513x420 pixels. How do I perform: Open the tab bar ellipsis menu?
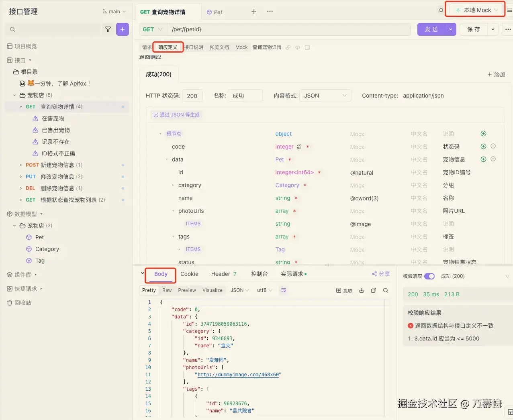(270, 11)
